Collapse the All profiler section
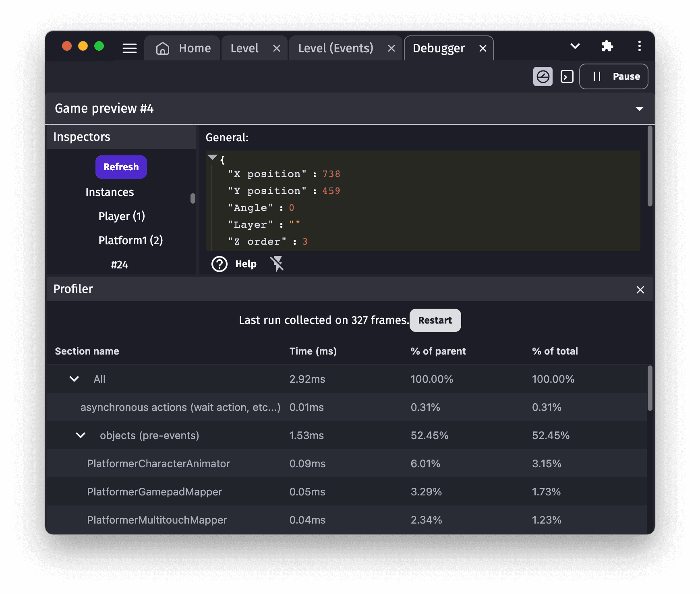Image resolution: width=700 pixels, height=594 pixels. [74, 379]
